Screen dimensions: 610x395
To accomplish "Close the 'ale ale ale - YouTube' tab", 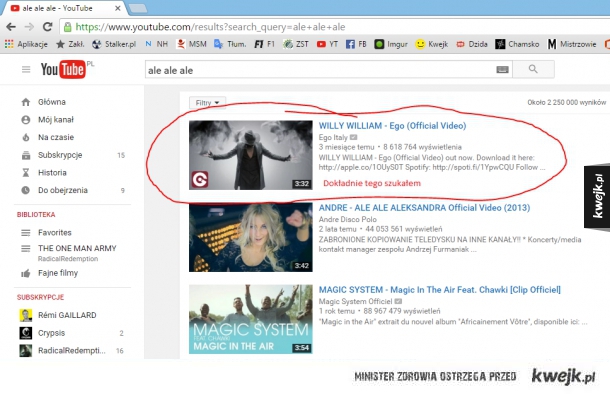I will pos(117,8).
